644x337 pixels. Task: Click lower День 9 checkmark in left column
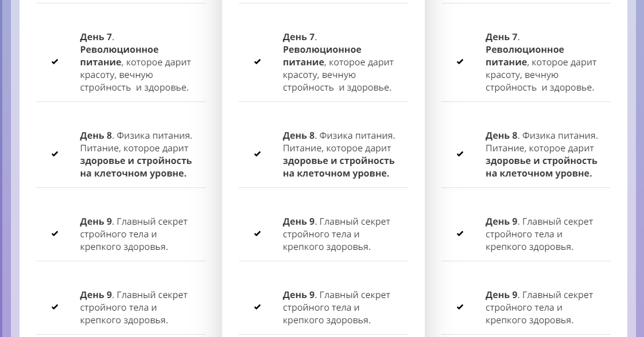coord(55,307)
